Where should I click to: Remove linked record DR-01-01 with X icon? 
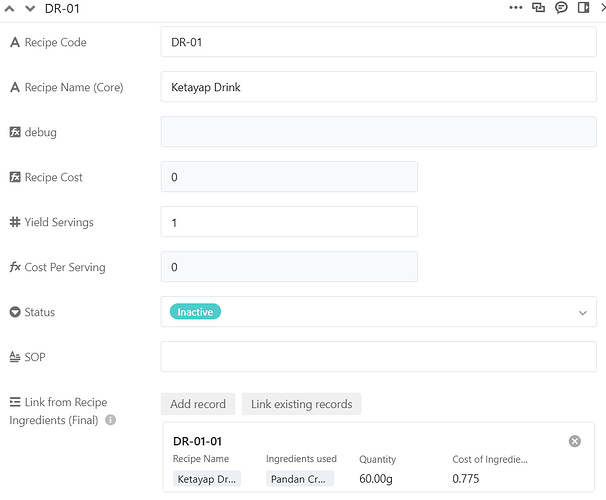click(x=575, y=441)
